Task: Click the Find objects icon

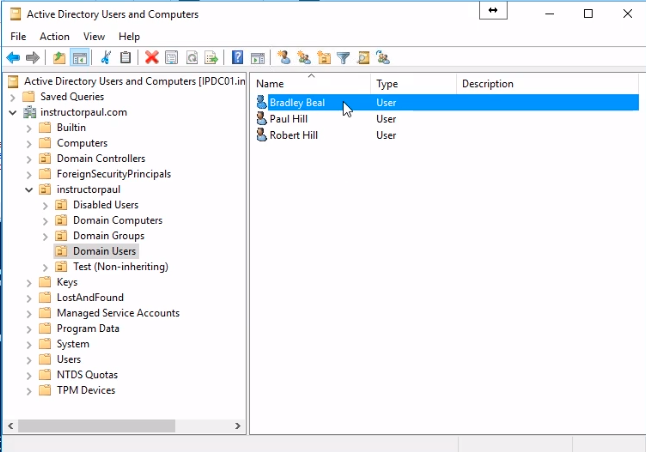Action: 363,58
